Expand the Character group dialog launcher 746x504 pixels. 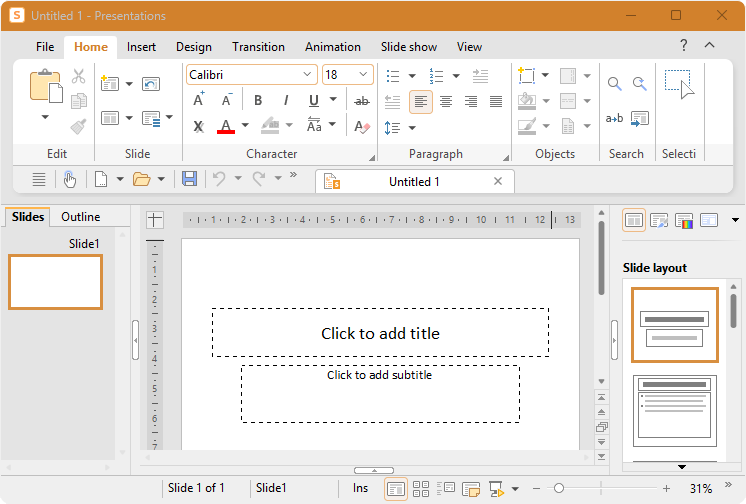pyautogui.click(x=372, y=158)
